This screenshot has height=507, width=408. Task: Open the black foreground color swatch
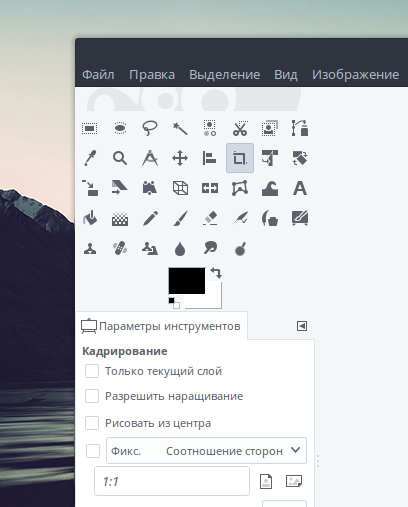(187, 281)
